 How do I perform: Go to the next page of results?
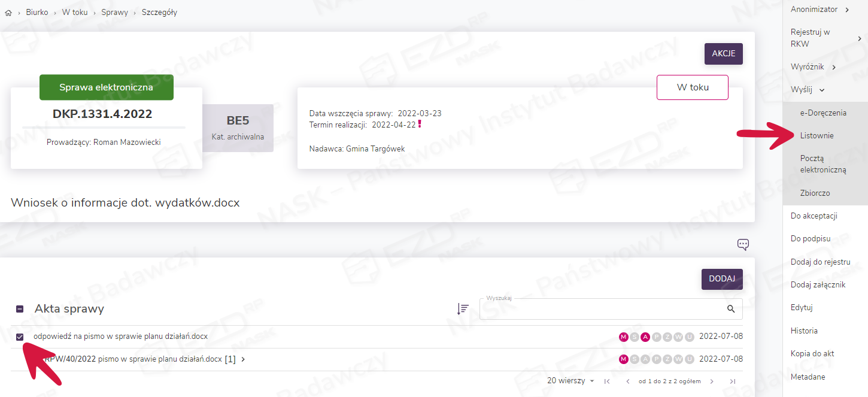(x=712, y=381)
